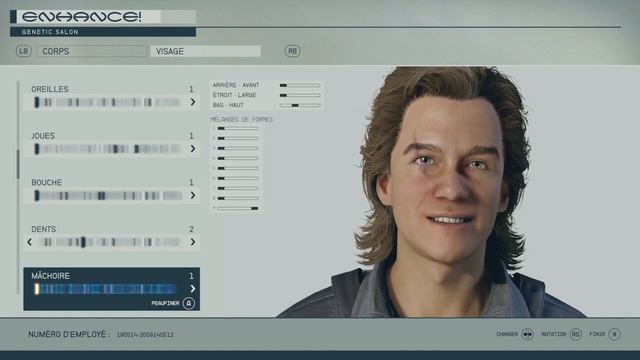Click the ROTATION RS stick icon
Viewport: 640px width, 360px height.
pyautogui.click(x=576, y=334)
